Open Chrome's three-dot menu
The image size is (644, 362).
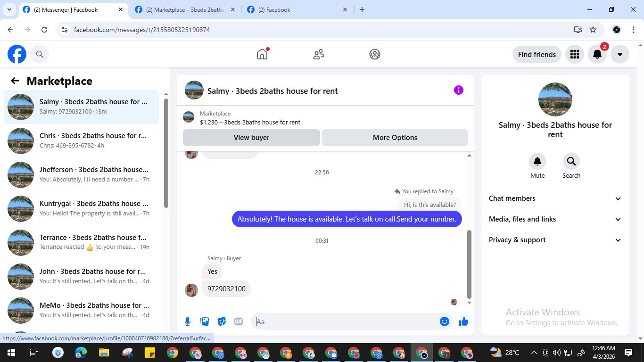pos(634,30)
